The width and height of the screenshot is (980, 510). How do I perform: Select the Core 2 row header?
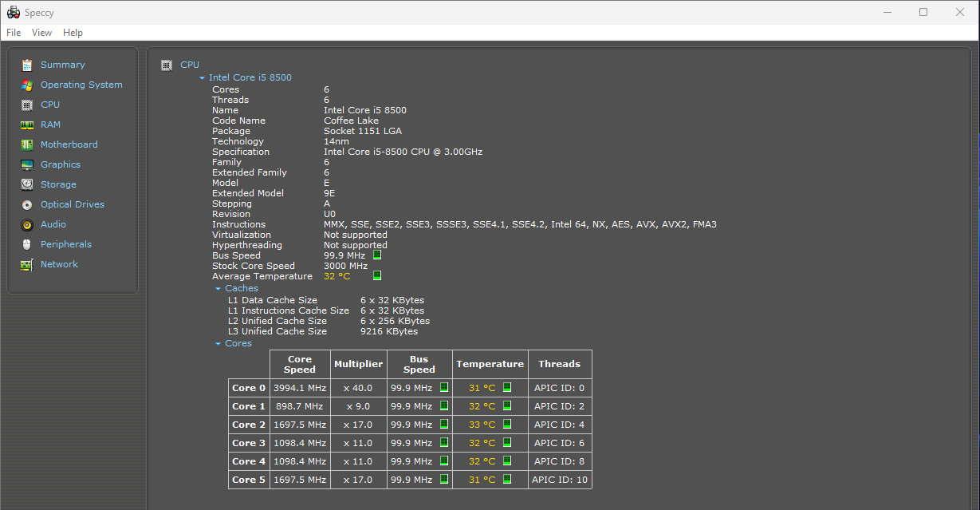pos(249,425)
